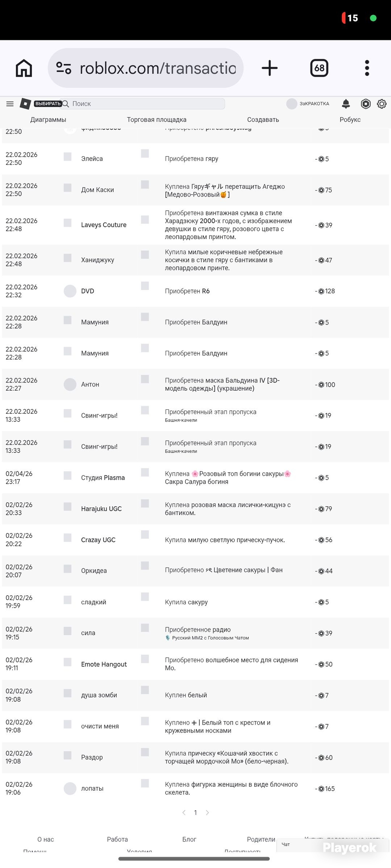Switch to the Диаграммы tab

[x=48, y=120]
